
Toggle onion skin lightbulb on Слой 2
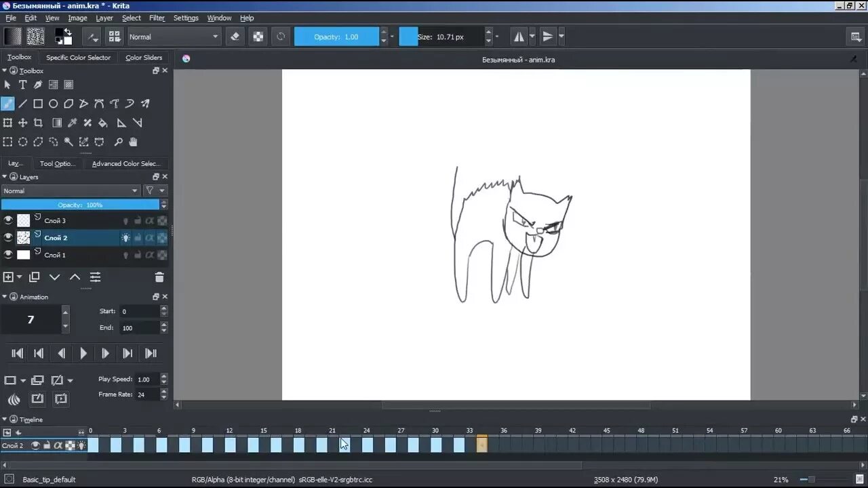125,238
